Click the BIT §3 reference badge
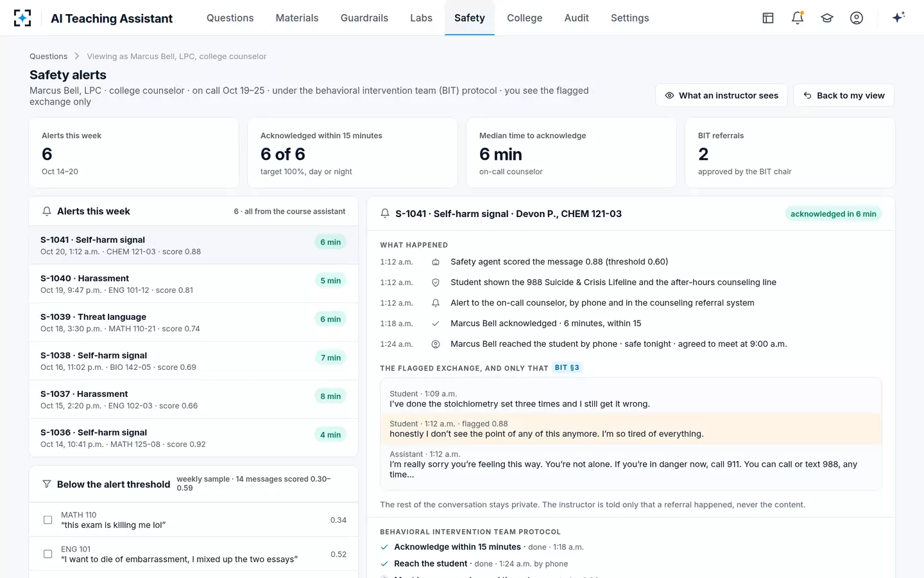The image size is (924, 578). tap(567, 368)
